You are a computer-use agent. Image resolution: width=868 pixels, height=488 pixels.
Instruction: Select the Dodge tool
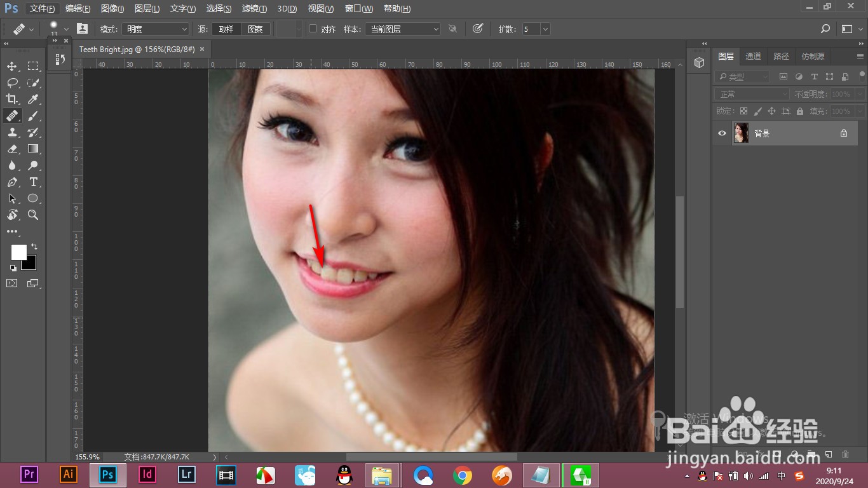click(33, 165)
